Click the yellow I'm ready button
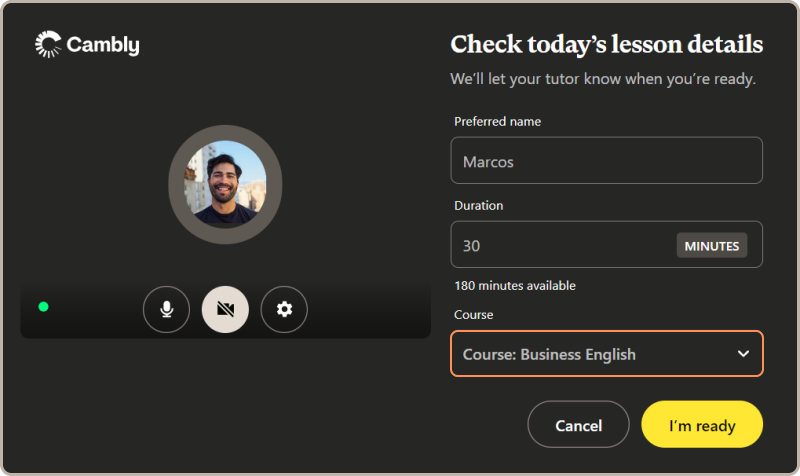 701,425
